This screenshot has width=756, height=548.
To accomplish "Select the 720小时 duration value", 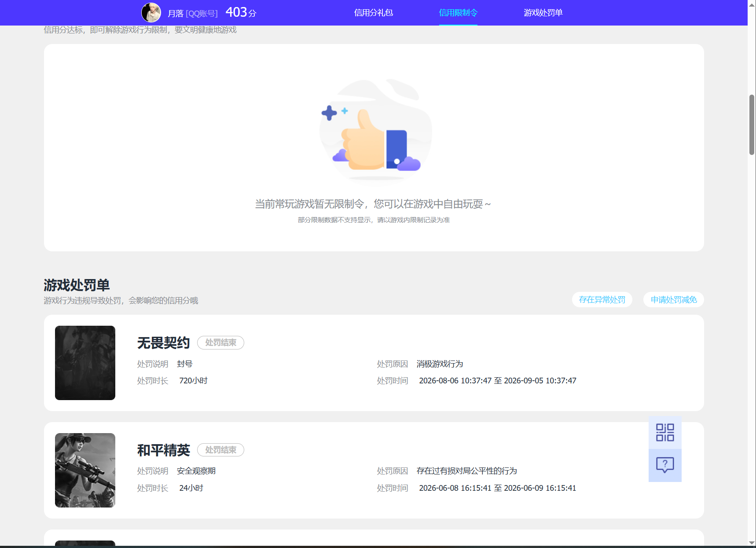I will [193, 381].
